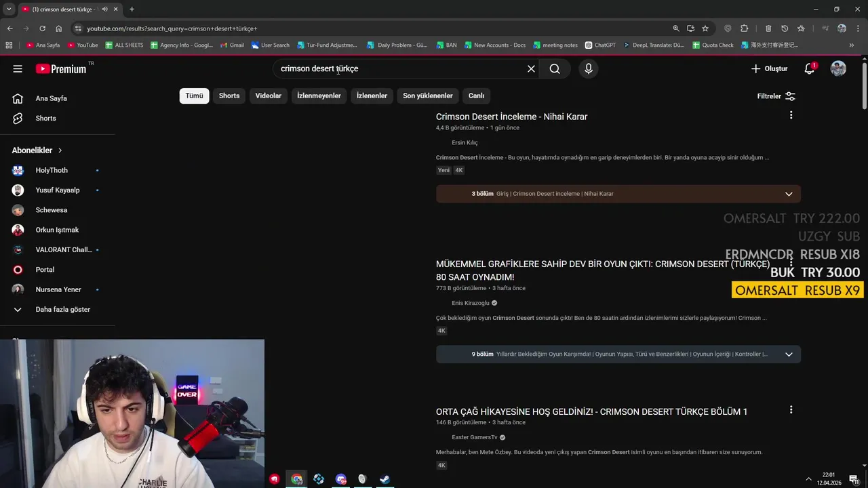
Task: Select the İzlenenler filter chip
Action: (x=372, y=96)
